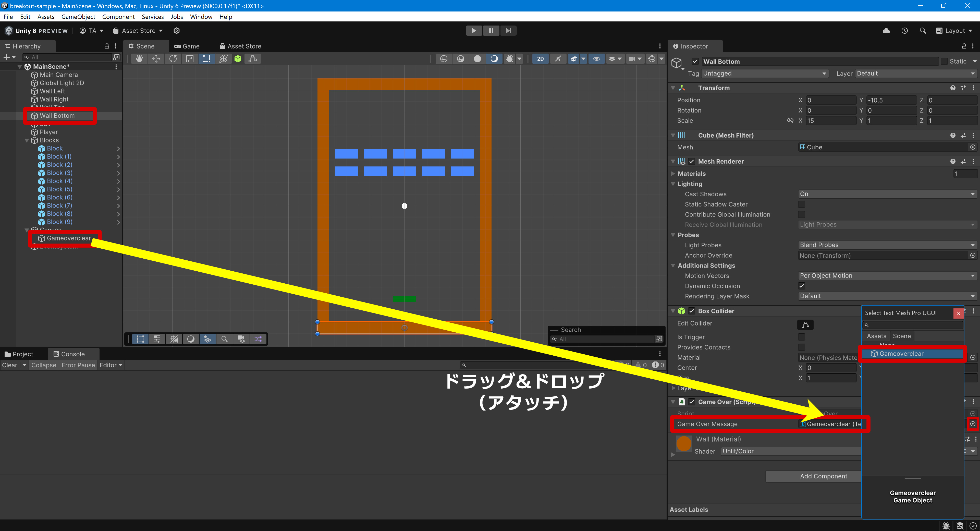This screenshot has height=531, width=980.
Task: Click the Console Clear button
Action: click(x=9, y=365)
